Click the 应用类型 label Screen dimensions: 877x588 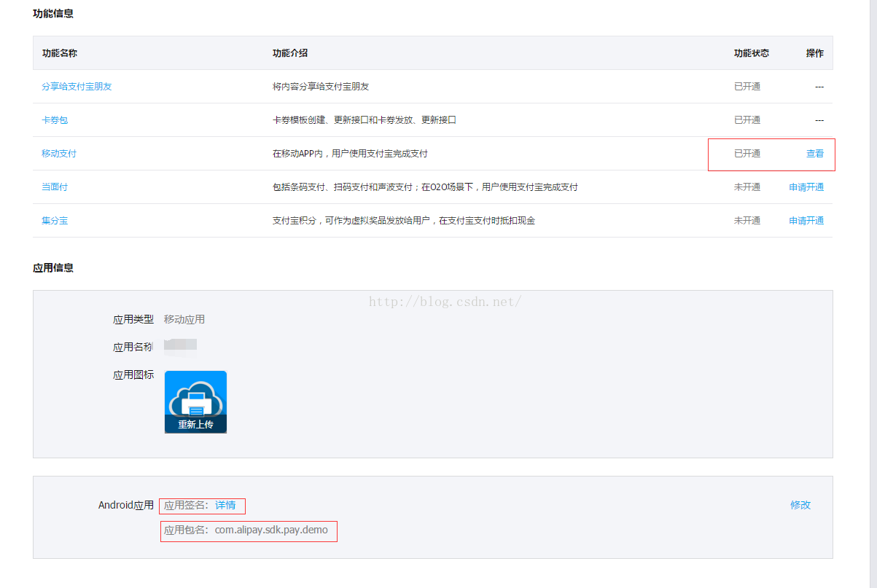point(133,319)
